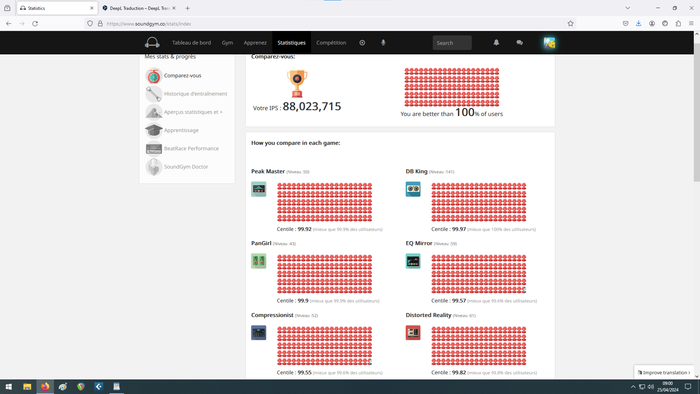Open the user profile avatar
Screen dimensions: 700x394
(549, 43)
